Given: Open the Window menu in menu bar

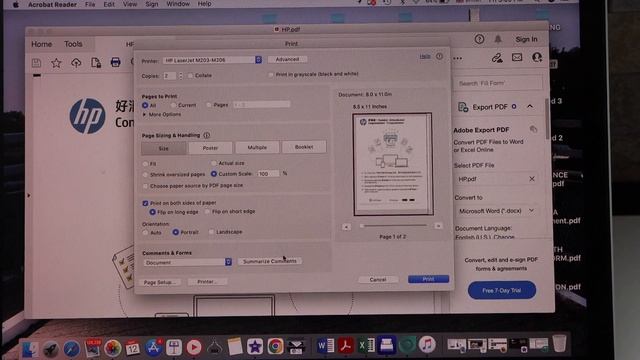Looking at the screenshot, I should click(x=178, y=4).
